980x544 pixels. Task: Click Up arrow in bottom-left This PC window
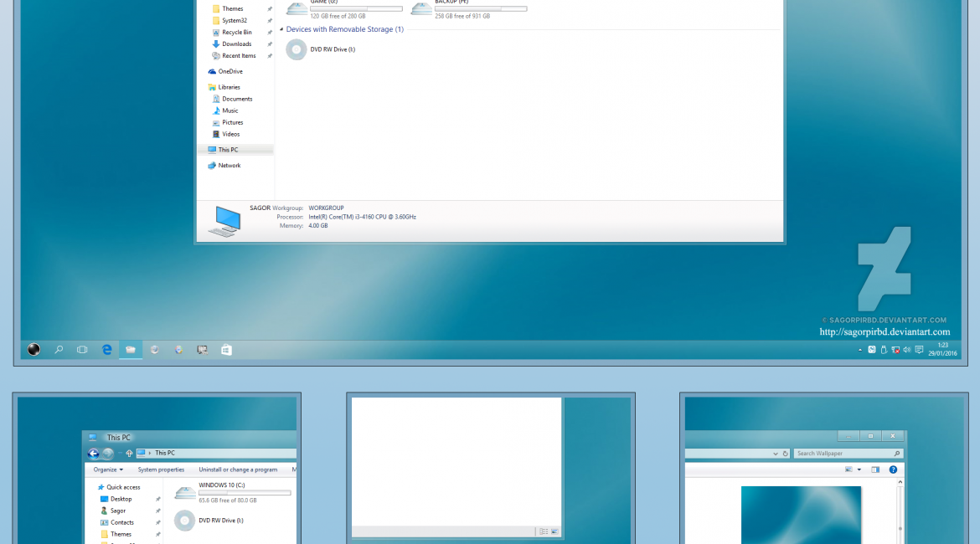(129, 454)
